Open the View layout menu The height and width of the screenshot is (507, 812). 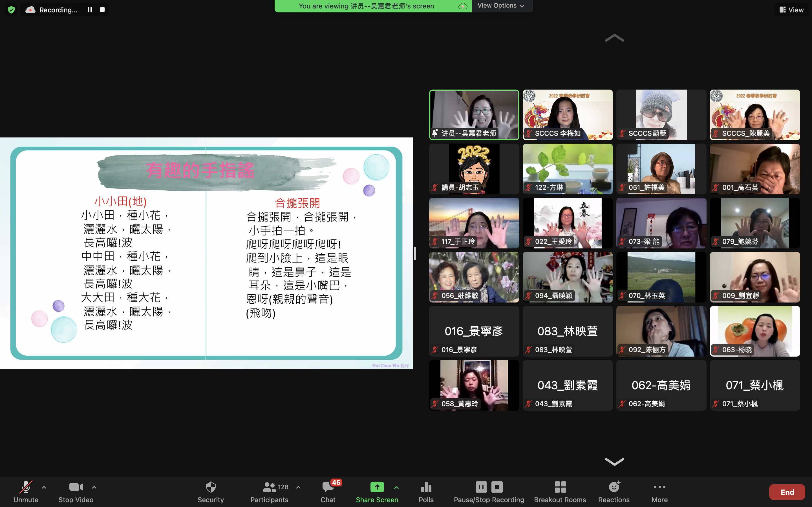(791, 10)
